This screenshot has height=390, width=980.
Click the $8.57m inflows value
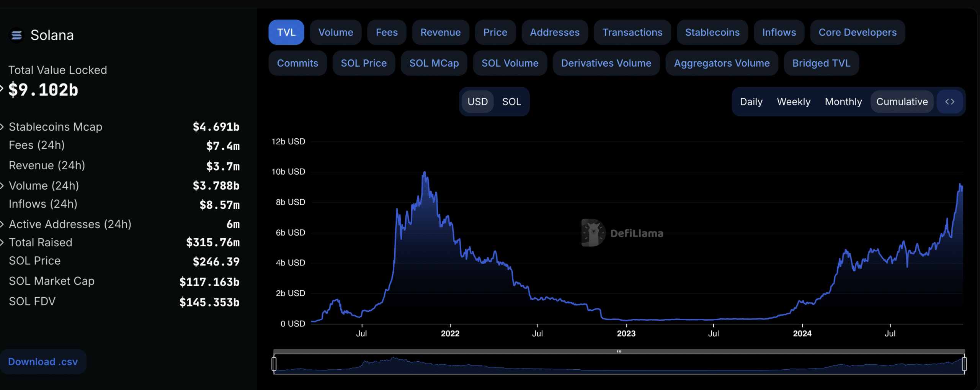(x=219, y=205)
